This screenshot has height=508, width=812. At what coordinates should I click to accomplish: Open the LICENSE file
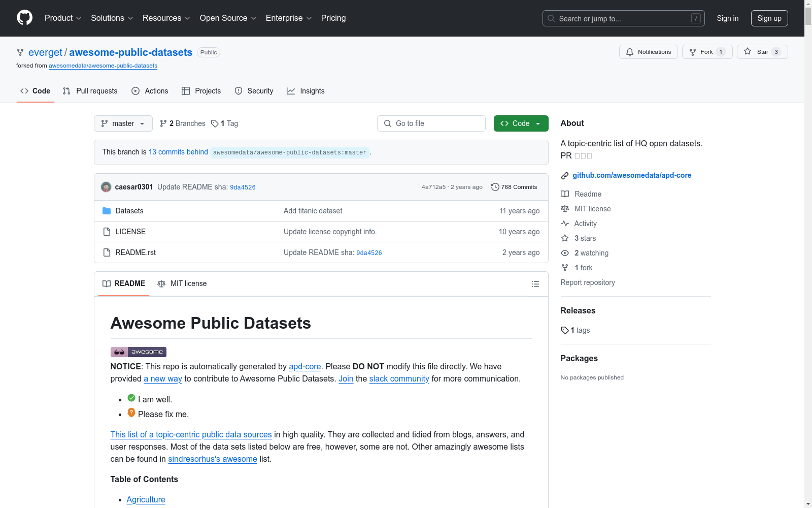130,232
